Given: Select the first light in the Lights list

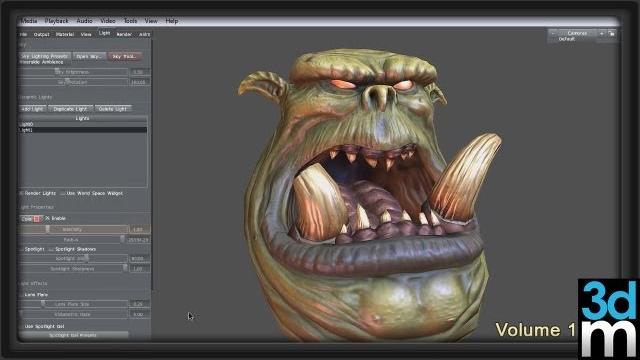Looking at the screenshot, I should [83, 124].
